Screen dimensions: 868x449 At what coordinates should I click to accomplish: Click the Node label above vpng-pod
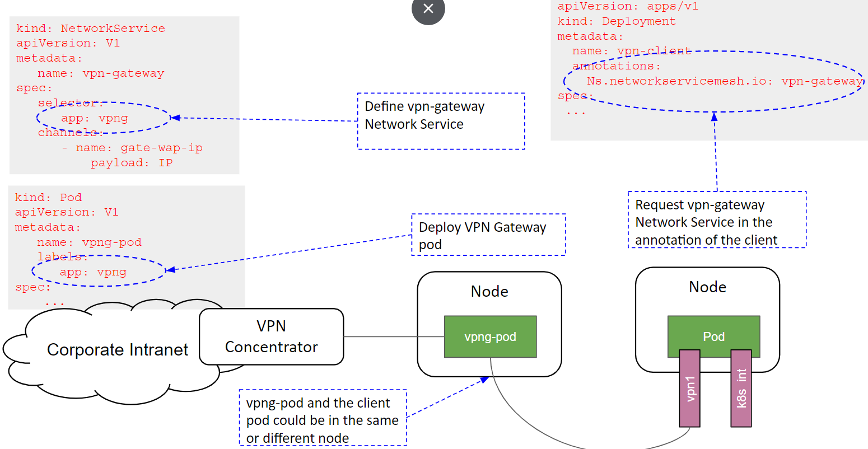(489, 292)
